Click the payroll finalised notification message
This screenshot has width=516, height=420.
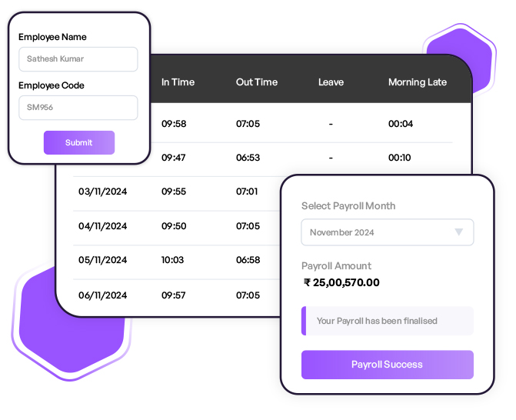tap(388, 321)
